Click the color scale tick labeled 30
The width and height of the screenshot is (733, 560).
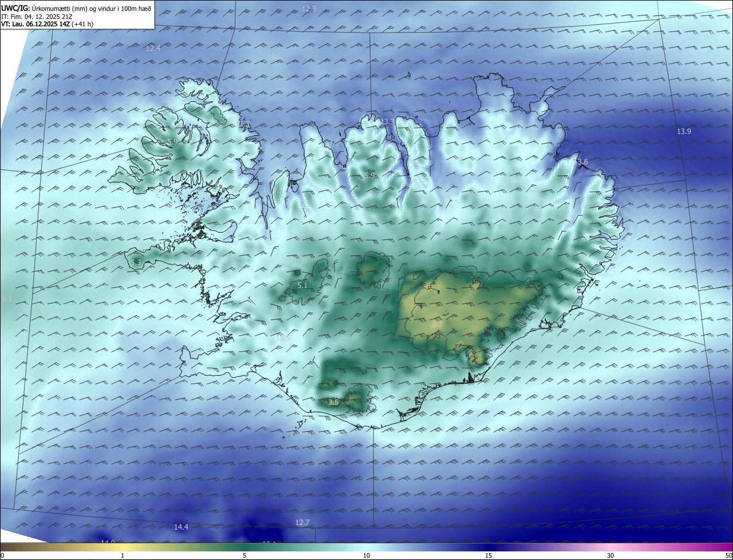pyautogui.click(x=610, y=555)
